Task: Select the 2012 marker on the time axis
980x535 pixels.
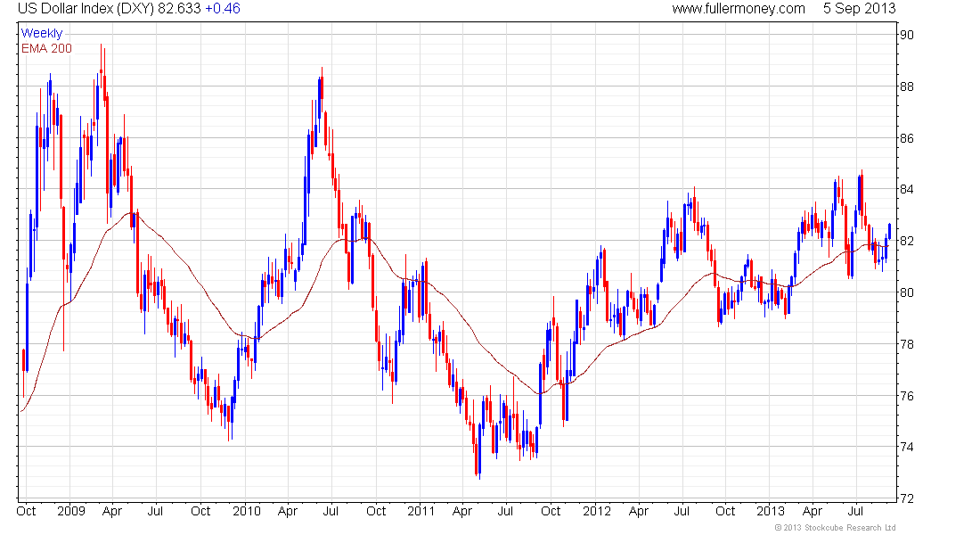Action: 596,511
